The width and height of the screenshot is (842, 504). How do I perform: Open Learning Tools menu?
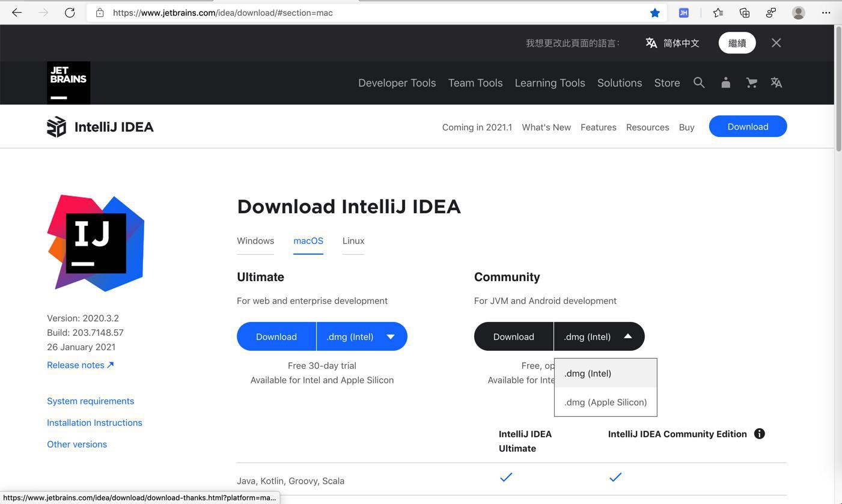click(550, 83)
